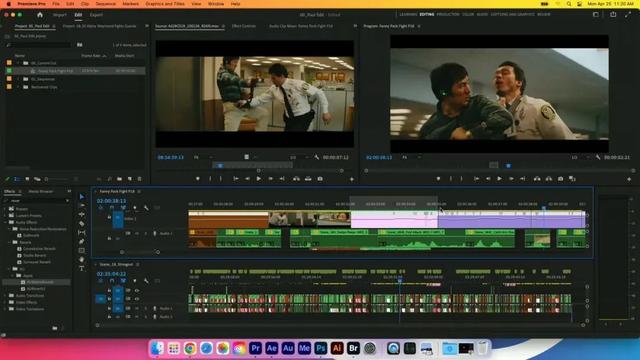The height and width of the screenshot is (360, 640).
Task: Switch to Audio Clip Mixer tab
Action: point(301,26)
